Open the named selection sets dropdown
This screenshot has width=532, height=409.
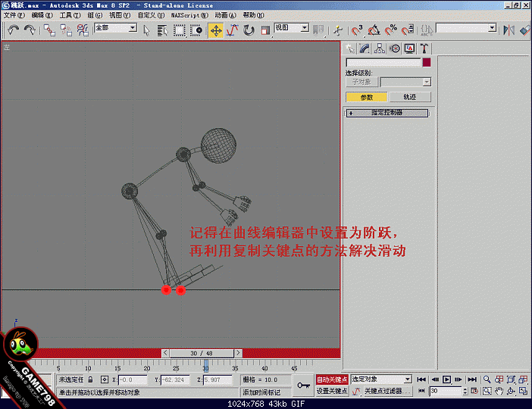click(493, 28)
